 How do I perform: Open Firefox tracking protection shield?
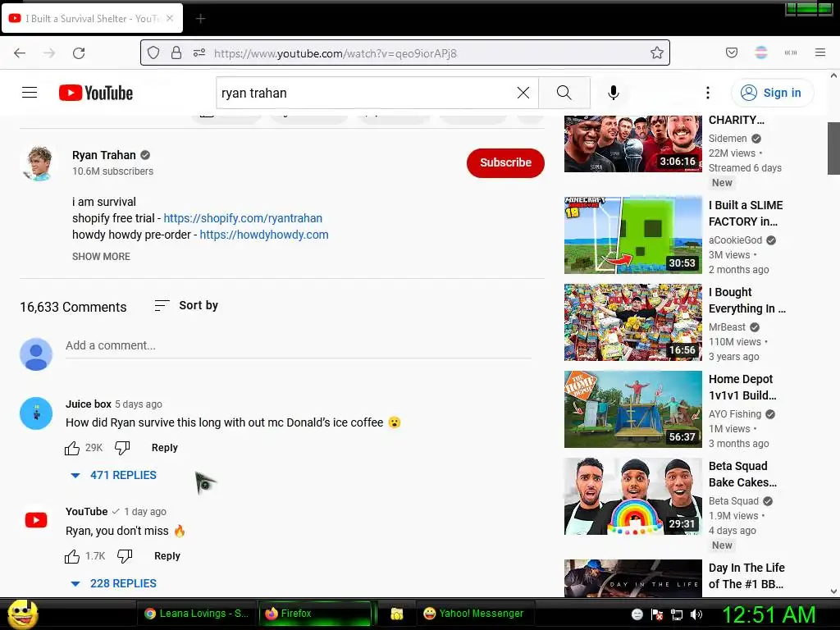(x=153, y=53)
